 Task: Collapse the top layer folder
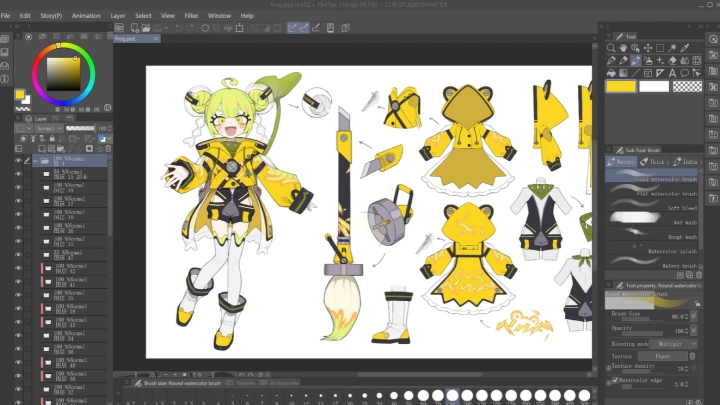35,161
